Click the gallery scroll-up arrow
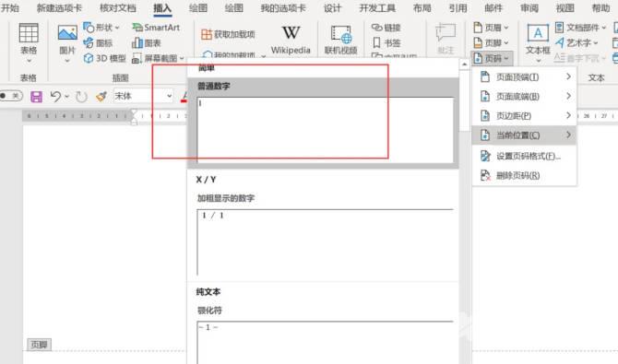Image resolution: width=618 pixels, height=364 pixels. (x=464, y=64)
